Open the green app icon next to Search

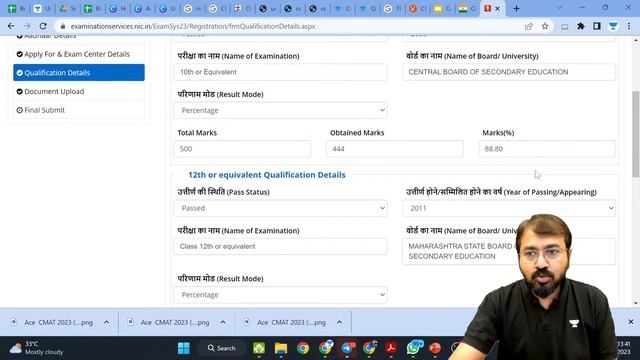click(x=259, y=348)
